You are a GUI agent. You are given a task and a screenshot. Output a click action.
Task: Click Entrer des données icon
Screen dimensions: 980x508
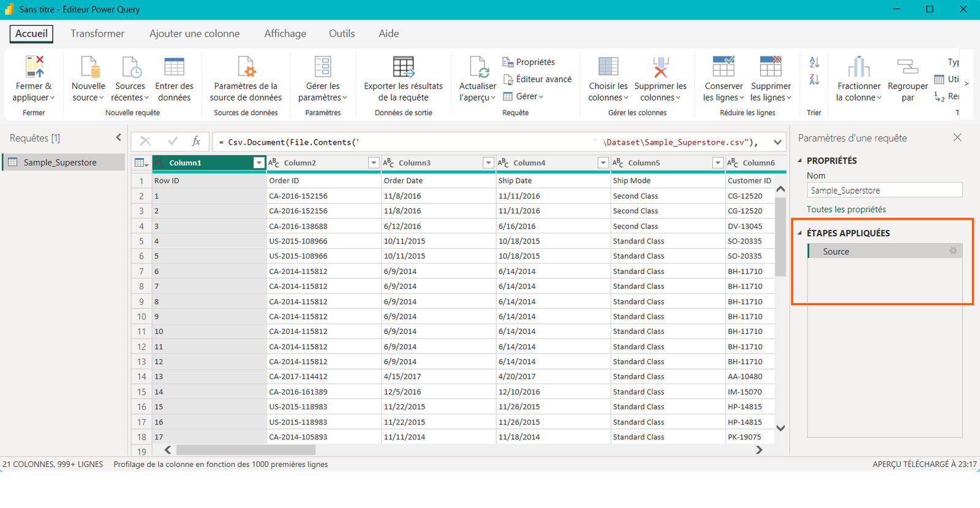pyautogui.click(x=174, y=66)
